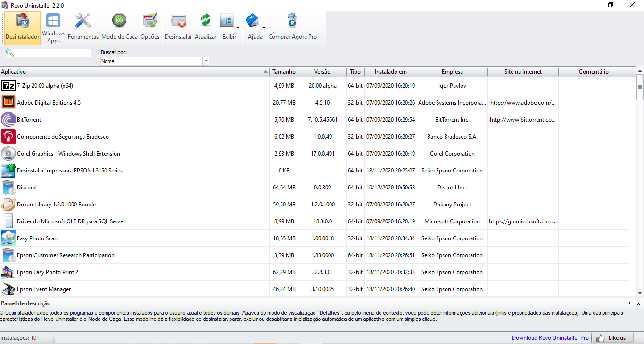
Task: Click the http://www.adobe.com site cell
Action: coord(523,103)
